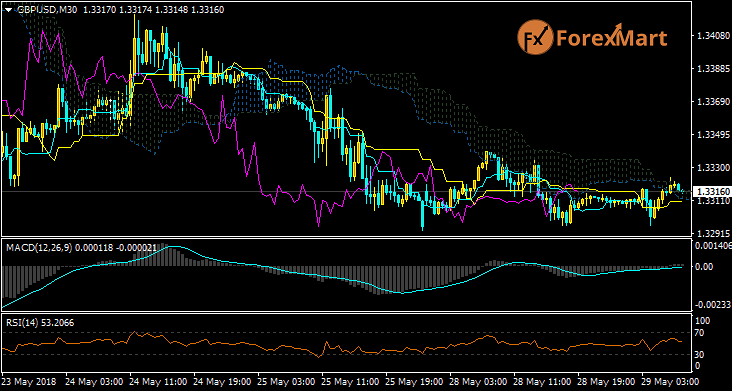This screenshot has height=391, width=732.
Task: Select RSI level 30 on scale
Action: click(700, 355)
